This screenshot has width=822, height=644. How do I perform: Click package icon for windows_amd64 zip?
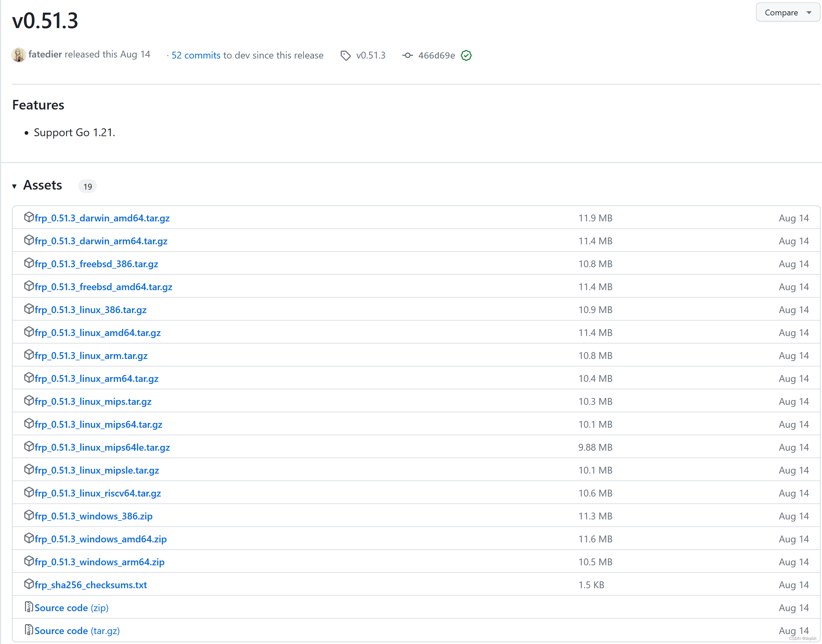pyautogui.click(x=29, y=538)
